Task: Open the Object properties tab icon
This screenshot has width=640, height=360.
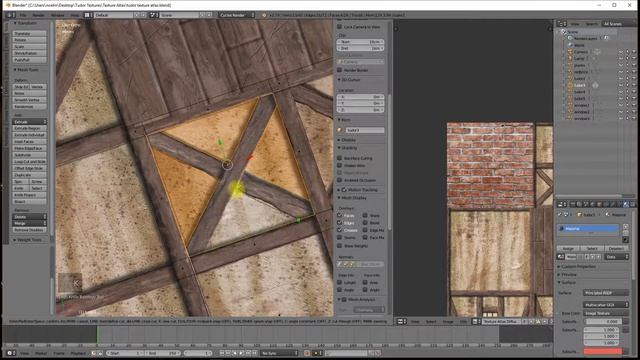Action: point(599,204)
